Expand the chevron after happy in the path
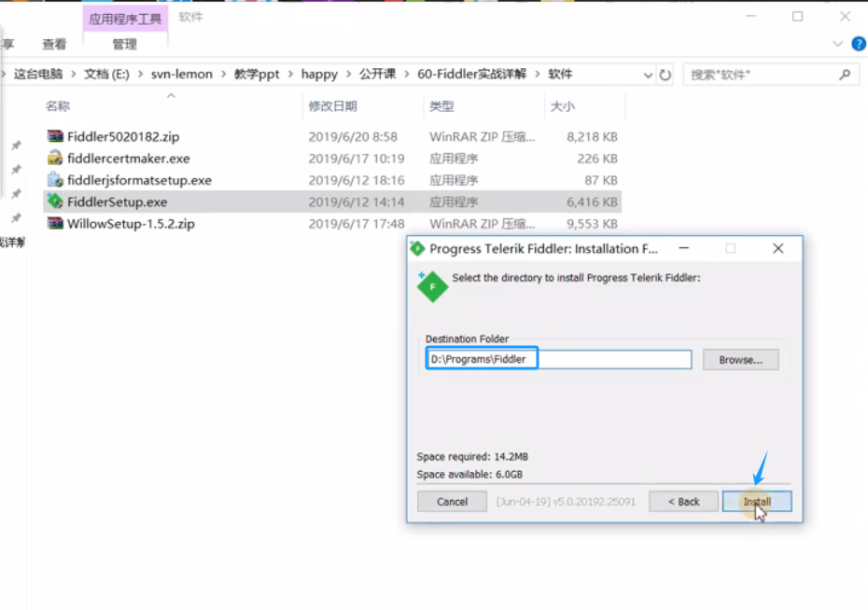The height and width of the screenshot is (610, 868). pyautogui.click(x=348, y=74)
